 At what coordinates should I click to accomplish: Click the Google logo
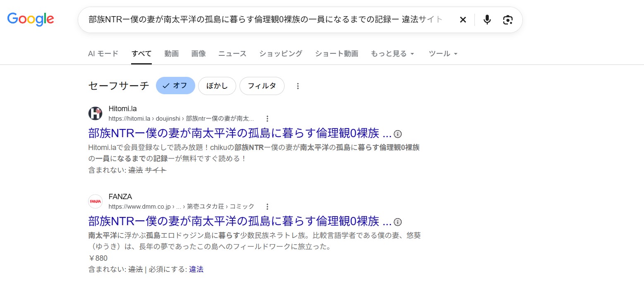coord(31,19)
